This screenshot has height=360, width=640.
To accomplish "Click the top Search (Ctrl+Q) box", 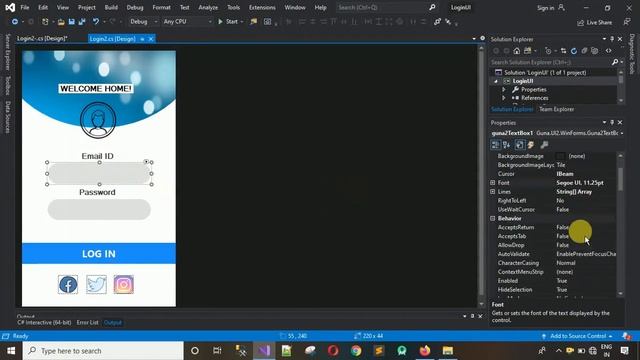I will click(387, 7).
